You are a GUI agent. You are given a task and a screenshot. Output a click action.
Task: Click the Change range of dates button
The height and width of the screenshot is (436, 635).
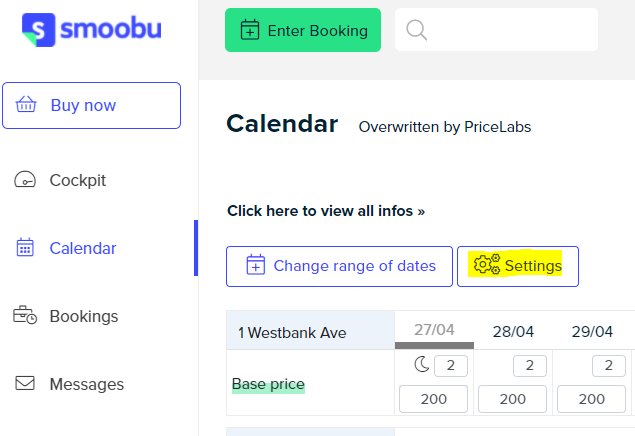[x=339, y=266]
